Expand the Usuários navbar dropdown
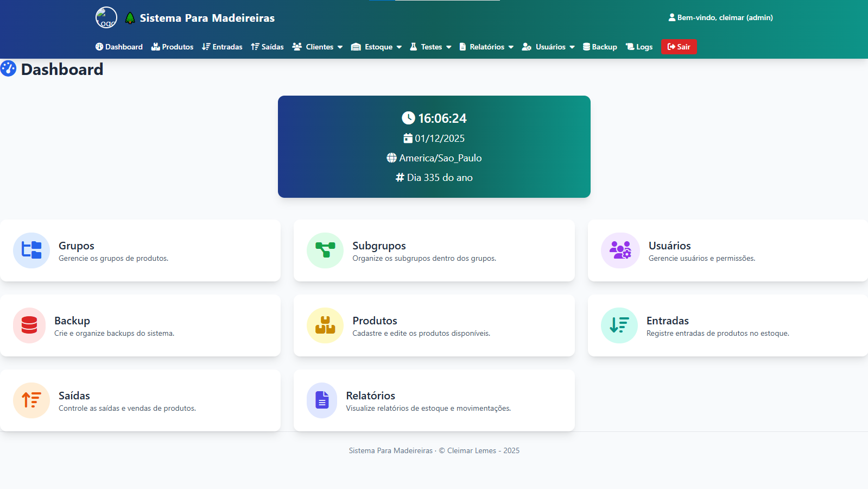This screenshot has height=489, width=868. (548, 47)
